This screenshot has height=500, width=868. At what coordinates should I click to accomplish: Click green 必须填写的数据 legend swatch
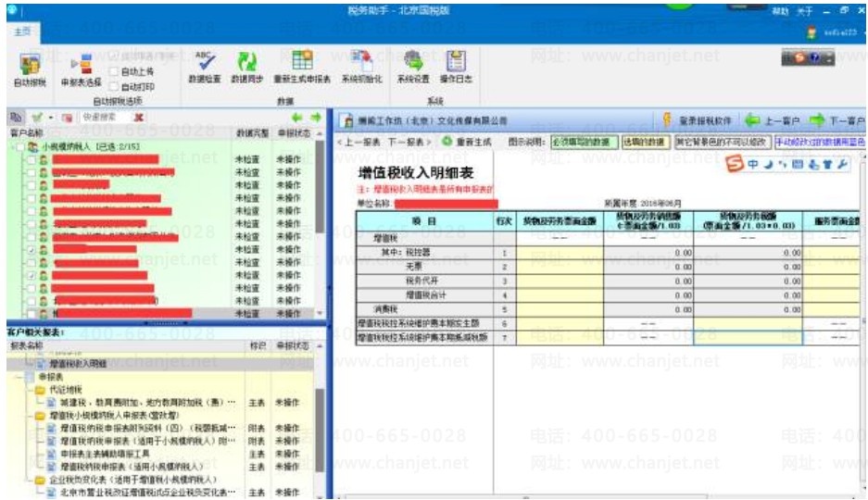584,143
